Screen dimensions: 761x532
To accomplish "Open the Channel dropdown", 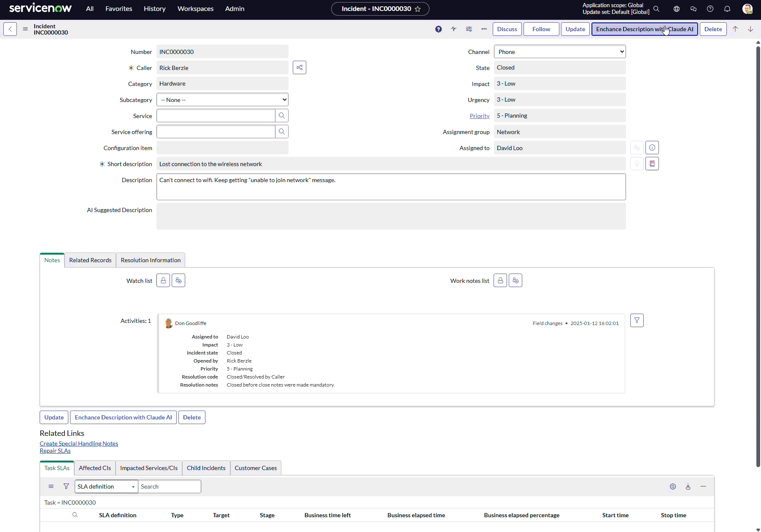I will click(x=560, y=51).
